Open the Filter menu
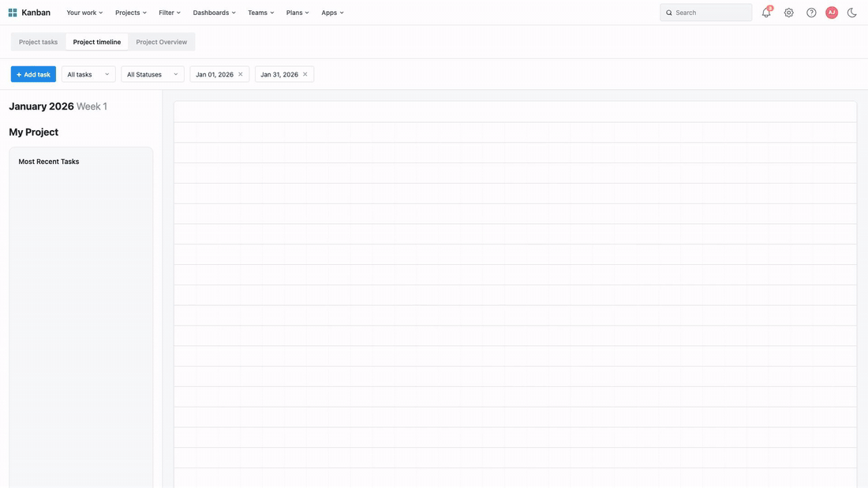The height and width of the screenshot is (488, 868). coord(170,12)
